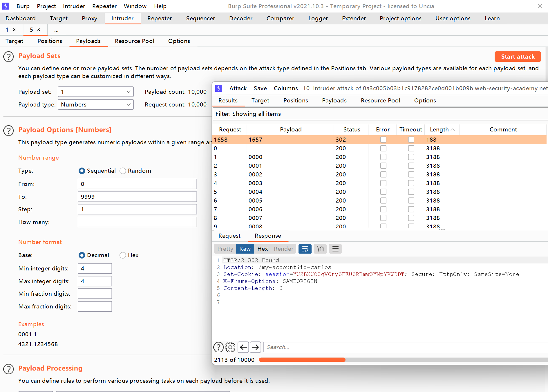
Task: Toggle show non-printable characters (\n) icon
Action: pyautogui.click(x=320, y=249)
